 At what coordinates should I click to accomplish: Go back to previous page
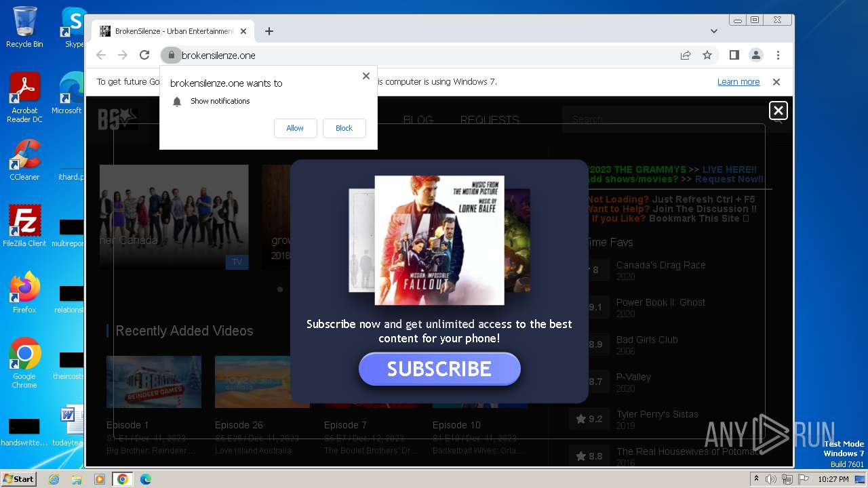click(x=101, y=55)
